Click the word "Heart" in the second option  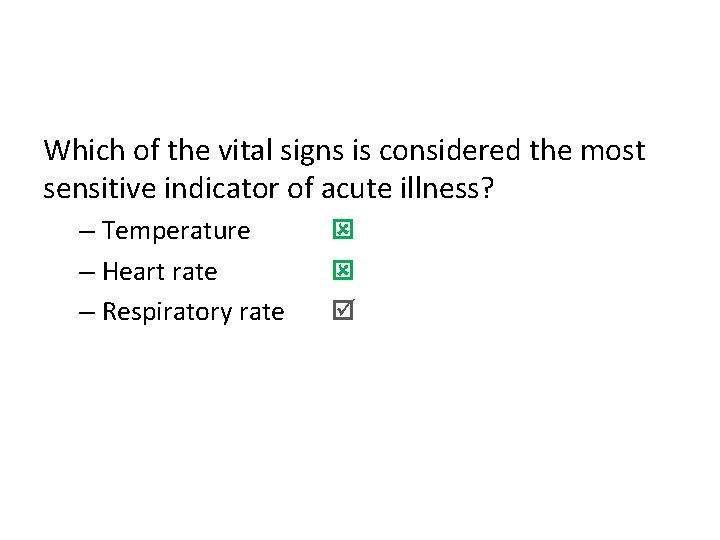tap(133, 272)
